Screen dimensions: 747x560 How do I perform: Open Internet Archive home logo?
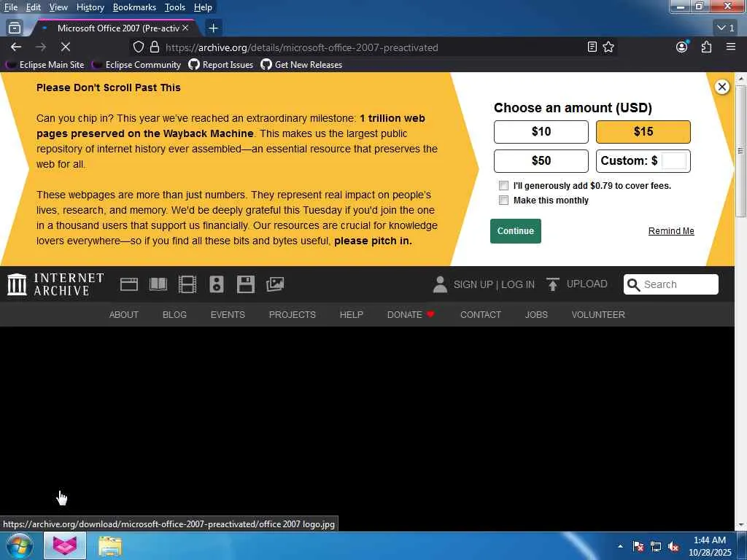pos(55,284)
